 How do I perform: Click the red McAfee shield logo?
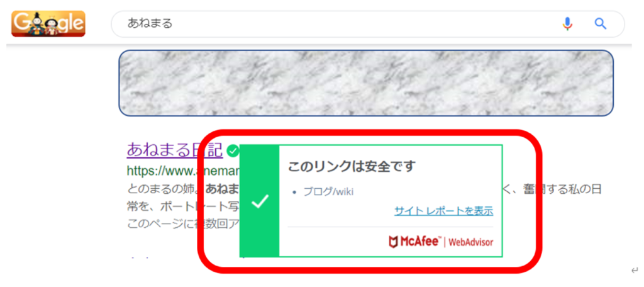[x=393, y=242]
